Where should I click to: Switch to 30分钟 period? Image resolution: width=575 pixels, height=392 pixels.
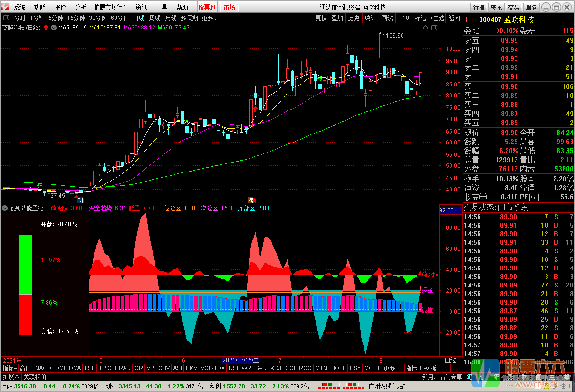click(98, 18)
